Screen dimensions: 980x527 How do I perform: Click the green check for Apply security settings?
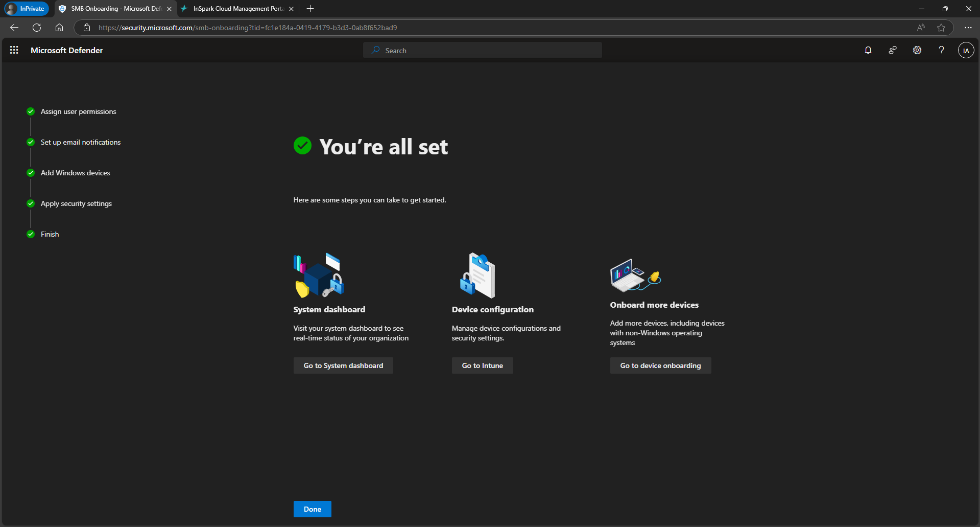[31, 203]
